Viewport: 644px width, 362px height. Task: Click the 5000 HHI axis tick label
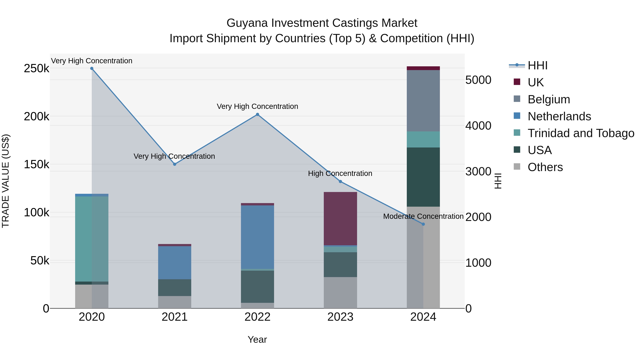[x=478, y=80]
